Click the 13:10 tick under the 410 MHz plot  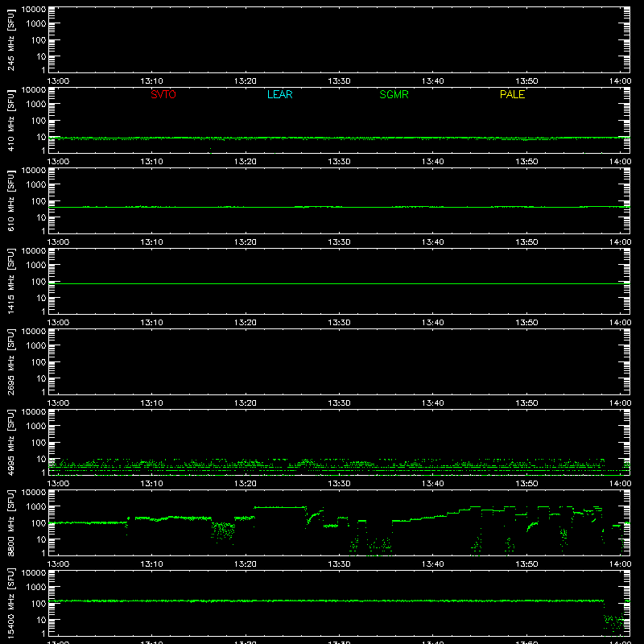[151, 162]
